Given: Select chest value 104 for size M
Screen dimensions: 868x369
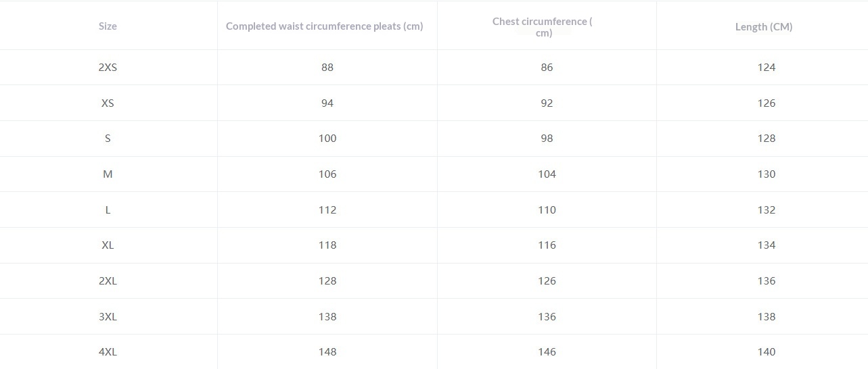Looking at the screenshot, I should click(x=547, y=174).
